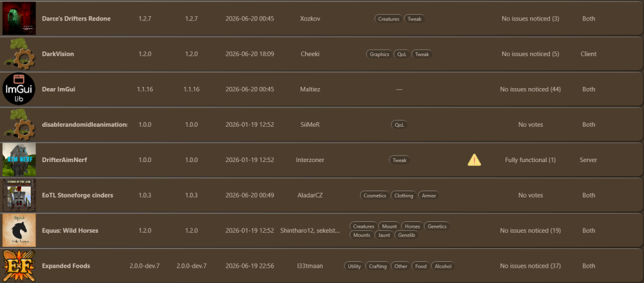Click the Tweak tag on DrifterAimNerf
644x283 pixels.
(x=399, y=160)
